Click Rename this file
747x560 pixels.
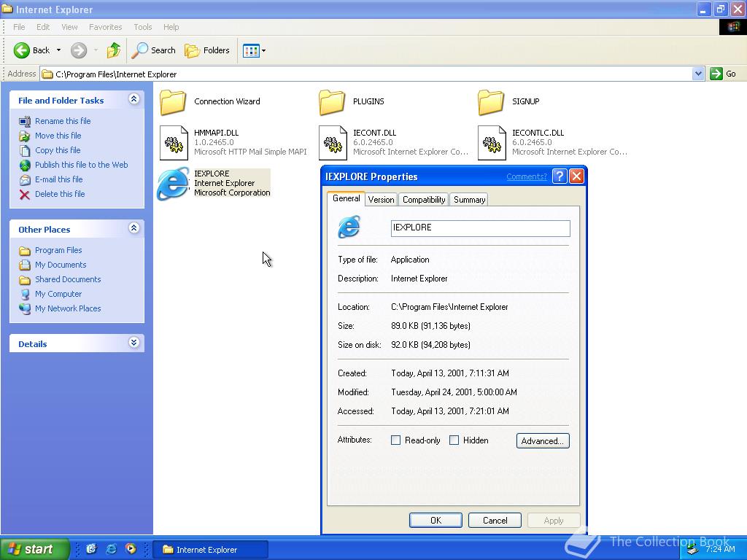pos(63,121)
